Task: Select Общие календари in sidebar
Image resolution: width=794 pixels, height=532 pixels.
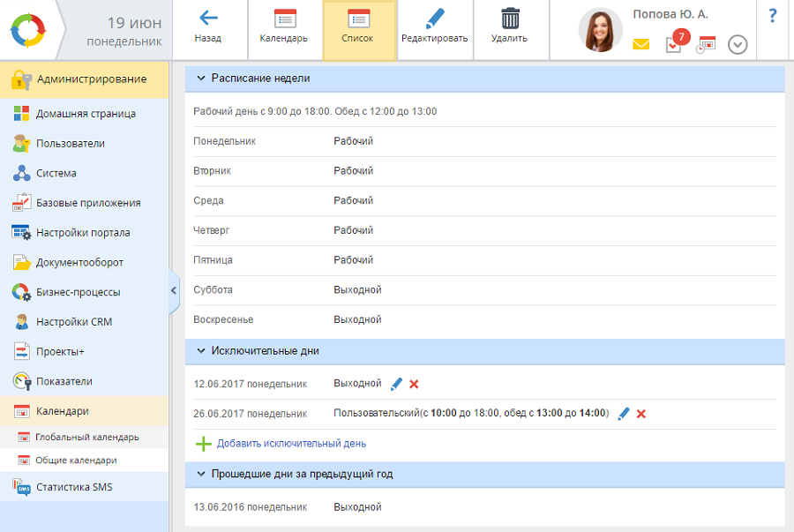Action: point(76,461)
